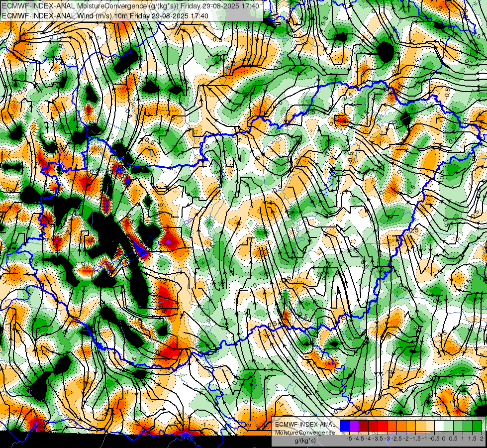Viewport: 487px width, 448px height.
Task: Click the legend tick label -3.5
Action: point(378,439)
